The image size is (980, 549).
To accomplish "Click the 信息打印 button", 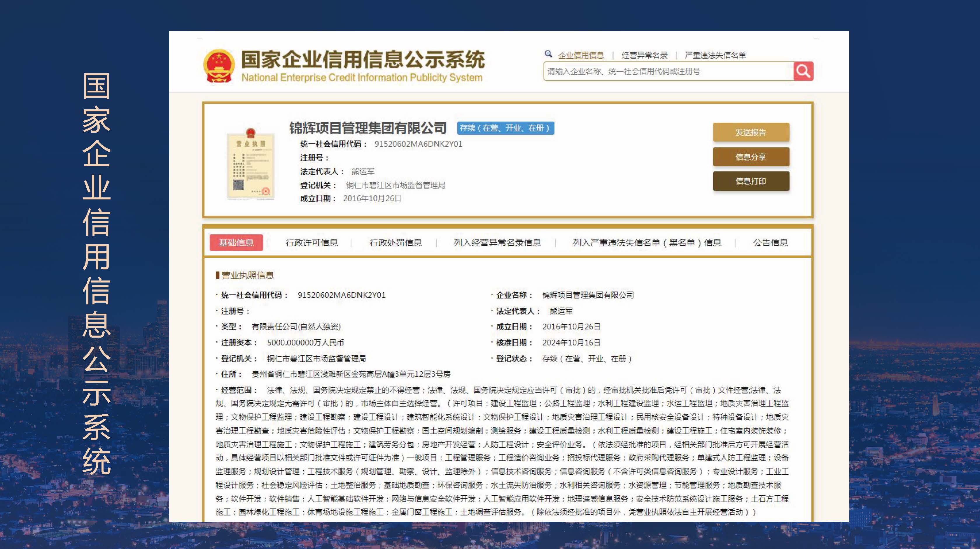I will click(751, 181).
